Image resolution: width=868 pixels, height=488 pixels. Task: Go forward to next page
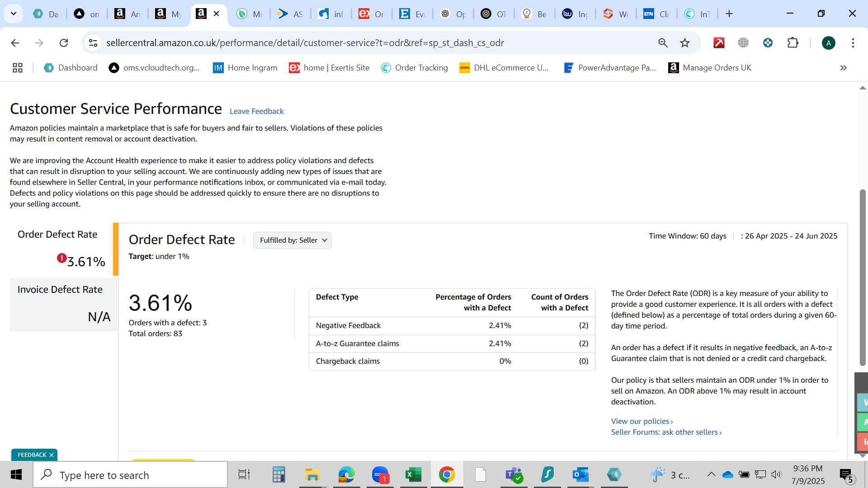click(x=39, y=43)
